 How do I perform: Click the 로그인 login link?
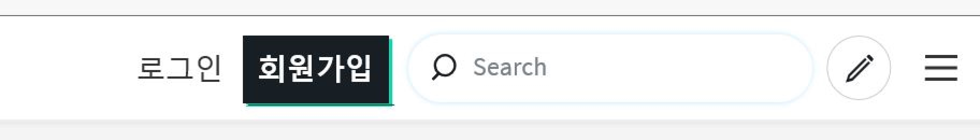179,69
